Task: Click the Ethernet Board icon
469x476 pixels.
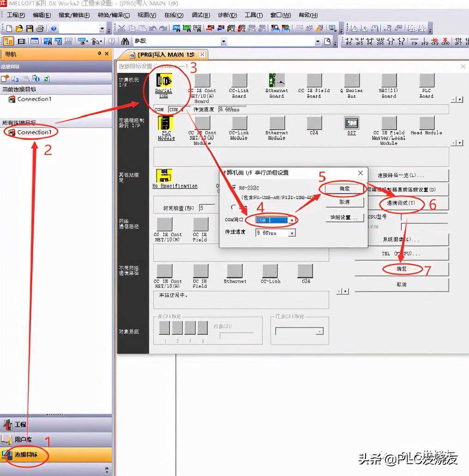Action: [277, 81]
